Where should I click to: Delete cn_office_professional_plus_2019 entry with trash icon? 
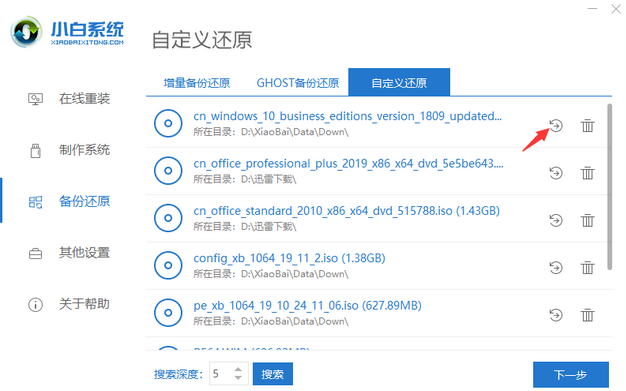point(587,173)
